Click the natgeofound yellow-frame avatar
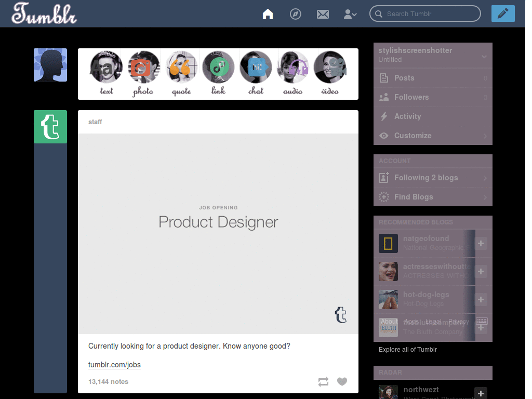 click(388, 243)
